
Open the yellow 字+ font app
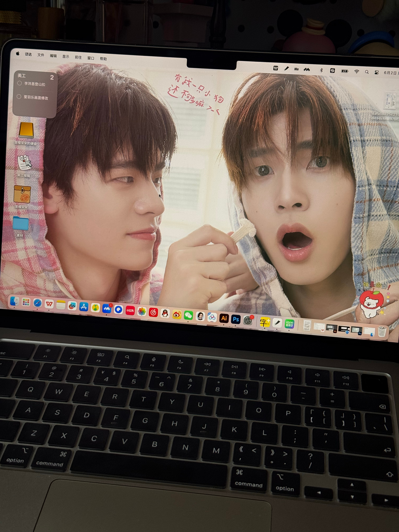click(265, 322)
